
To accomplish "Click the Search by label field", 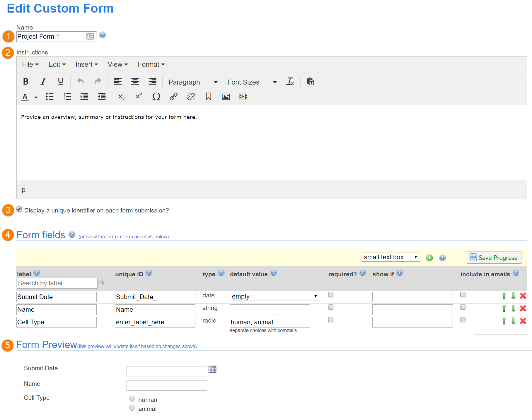I will [x=57, y=283].
